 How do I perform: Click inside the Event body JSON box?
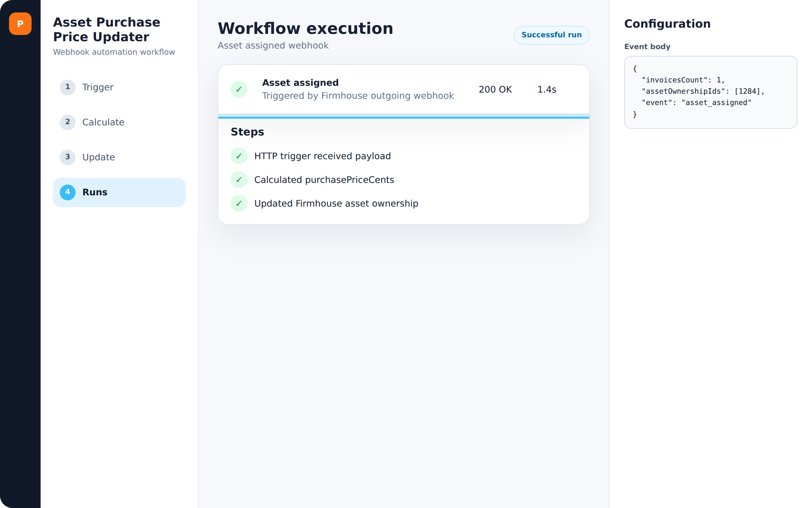[710, 92]
